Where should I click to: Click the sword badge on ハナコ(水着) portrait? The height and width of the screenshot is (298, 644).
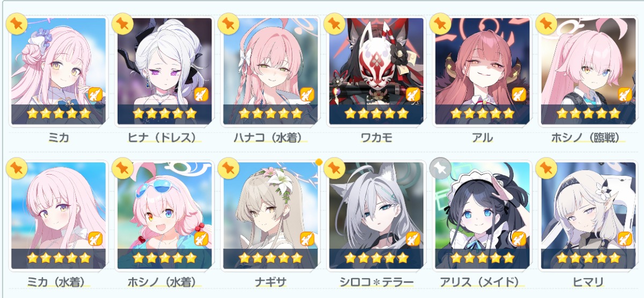tap(306, 95)
